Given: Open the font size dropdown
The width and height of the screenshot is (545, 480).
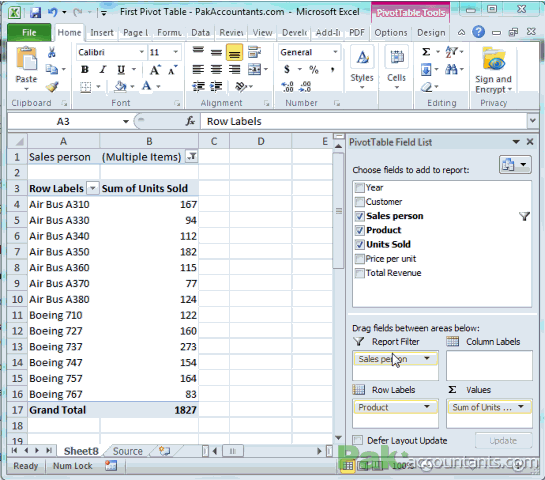Looking at the screenshot, I should coord(176,52).
